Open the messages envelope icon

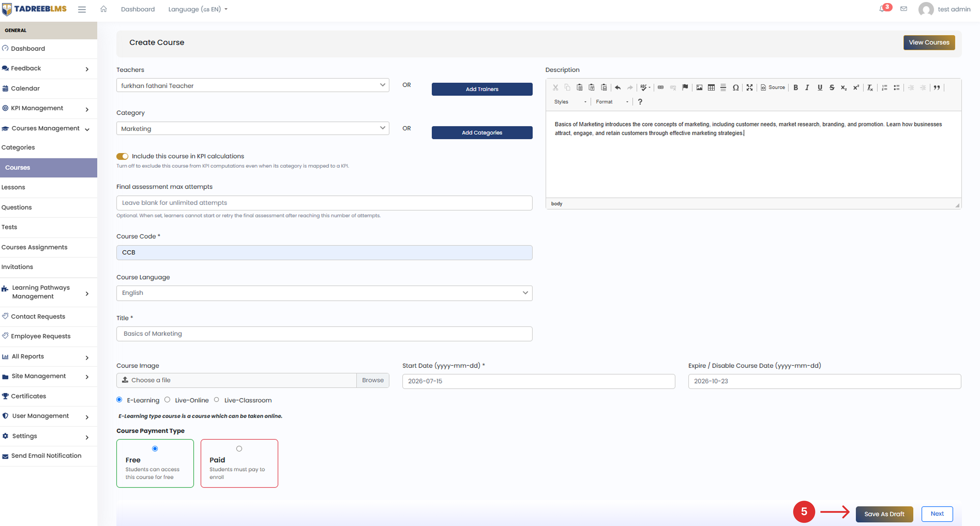[904, 9]
